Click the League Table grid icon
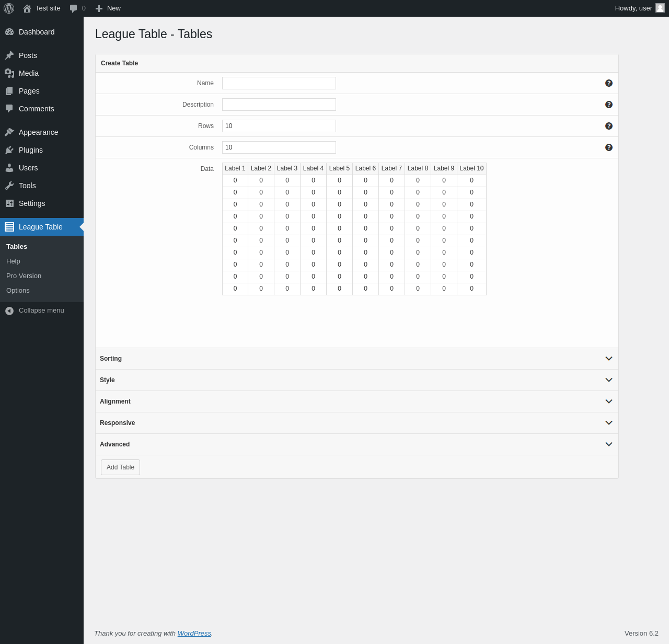 [9, 227]
